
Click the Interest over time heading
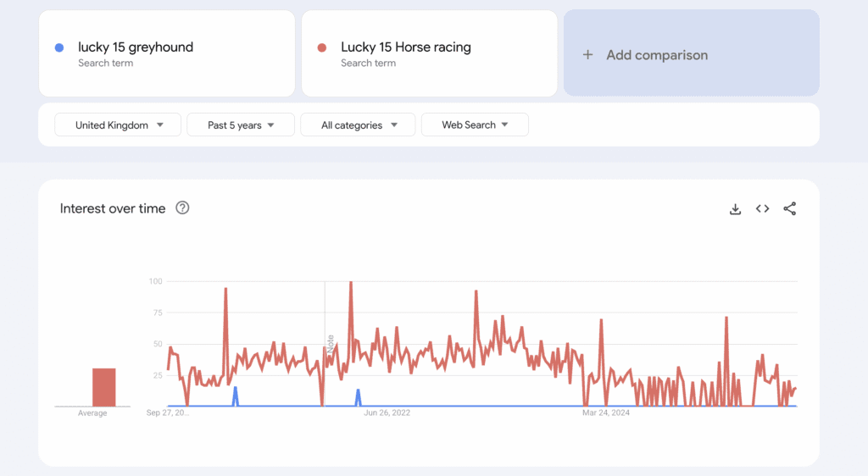(x=113, y=208)
